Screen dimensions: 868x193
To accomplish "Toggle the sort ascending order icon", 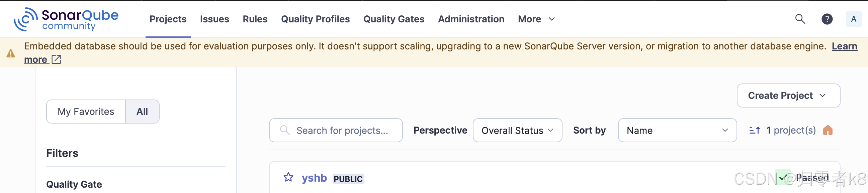I will point(755,130).
